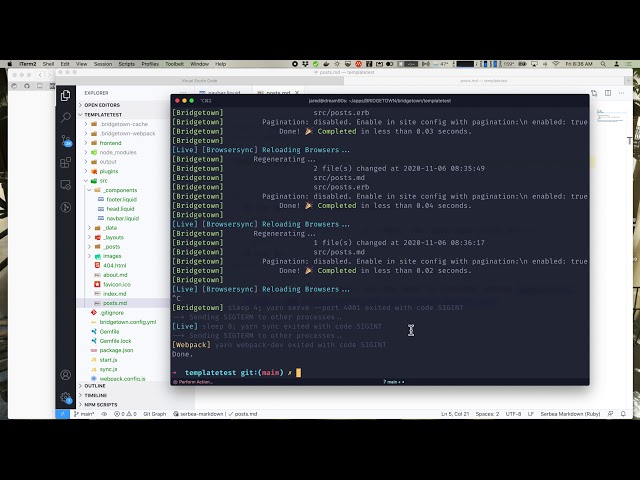Screen dimensions: 640x480
Task: Open the Profiles menu in the menu bar
Action: pyautogui.click(x=150, y=64)
